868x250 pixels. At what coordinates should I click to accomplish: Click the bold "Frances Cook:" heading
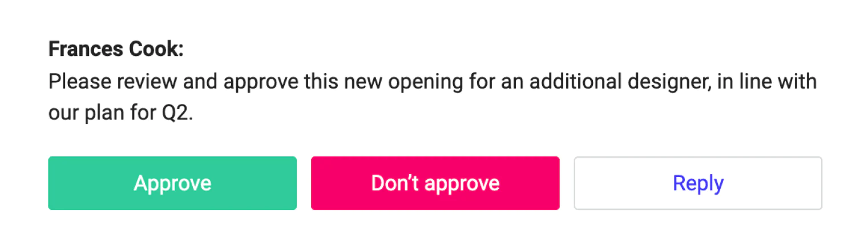[116, 50]
